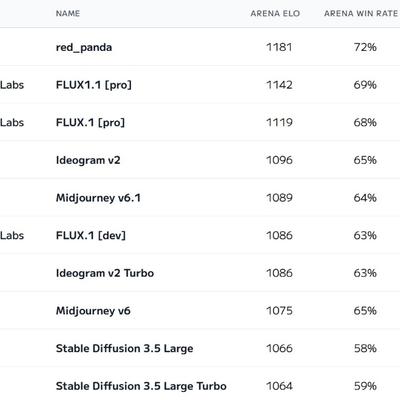Sort by the ARENA WIN RATE header
400x400 pixels.
(x=361, y=13)
